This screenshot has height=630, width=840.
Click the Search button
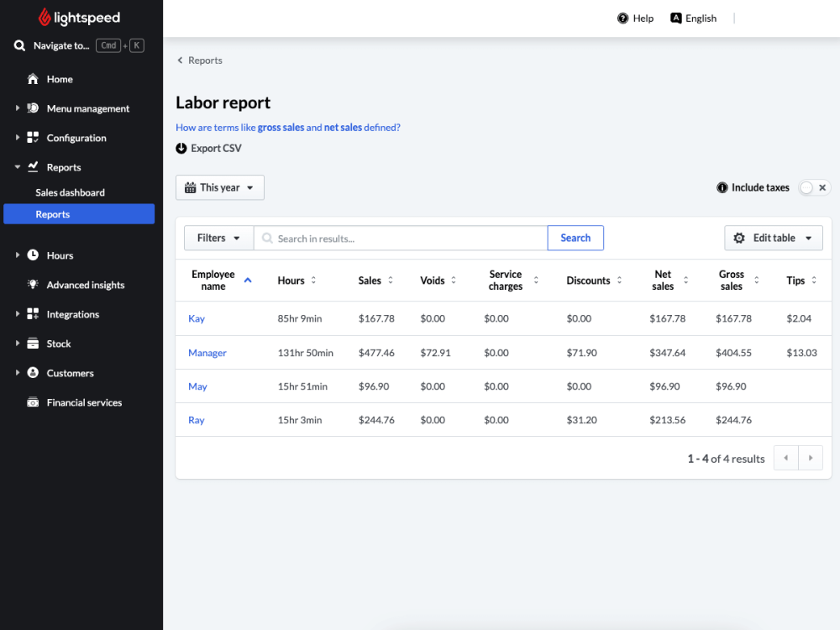point(575,238)
